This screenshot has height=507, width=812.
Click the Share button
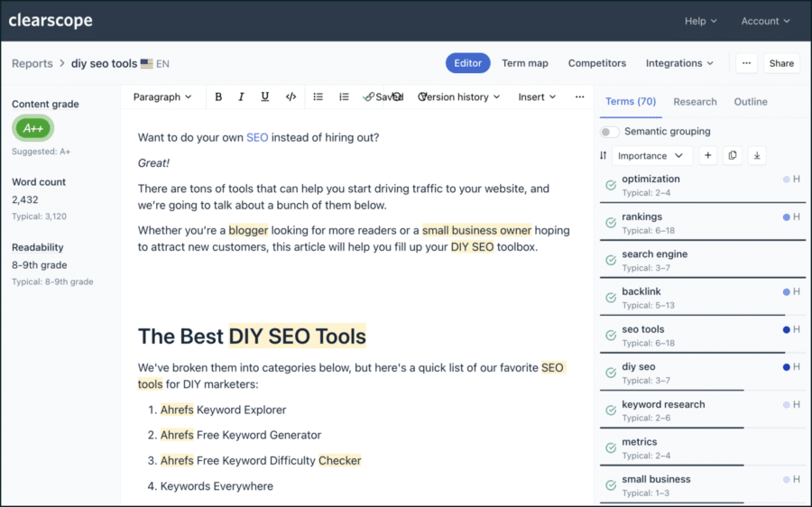click(x=781, y=63)
